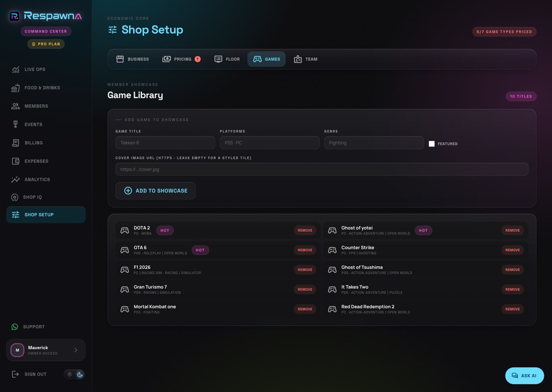Remove Counter Strike from library

coord(513,250)
